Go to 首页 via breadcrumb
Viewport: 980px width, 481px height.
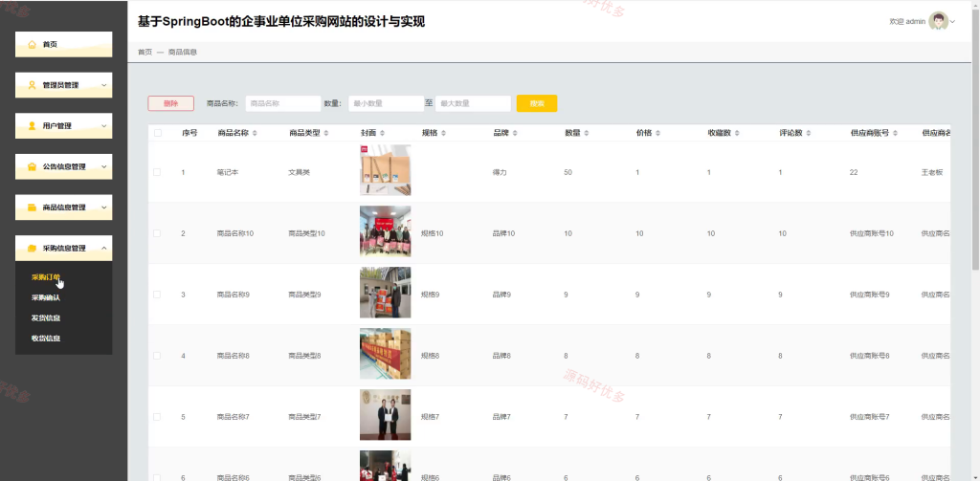[x=145, y=52]
